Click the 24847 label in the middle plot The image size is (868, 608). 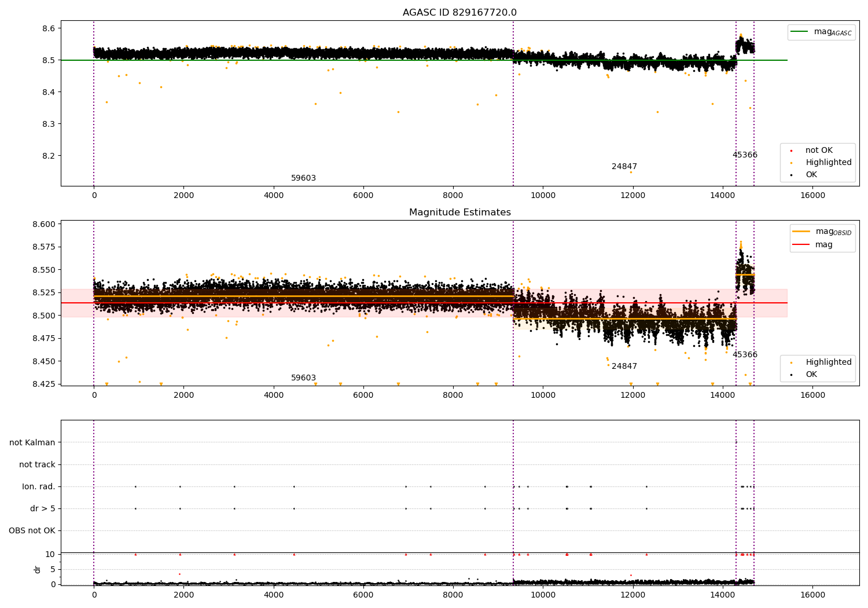click(624, 367)
